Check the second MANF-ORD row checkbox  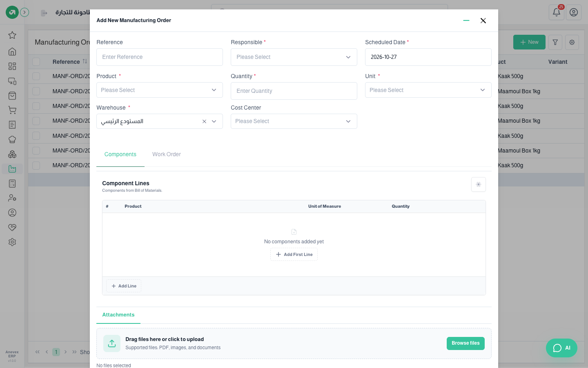click(x=36, y=91)
